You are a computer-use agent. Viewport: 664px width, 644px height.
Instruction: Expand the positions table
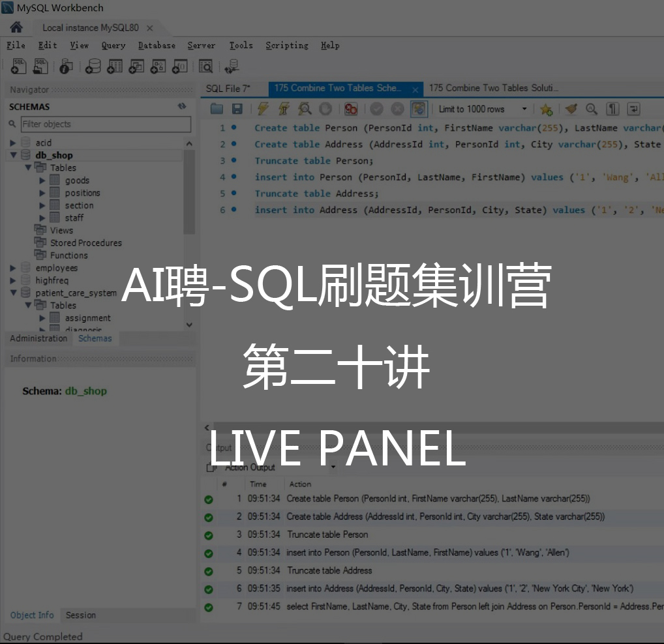pyautogui.click(x=42, y=192)
